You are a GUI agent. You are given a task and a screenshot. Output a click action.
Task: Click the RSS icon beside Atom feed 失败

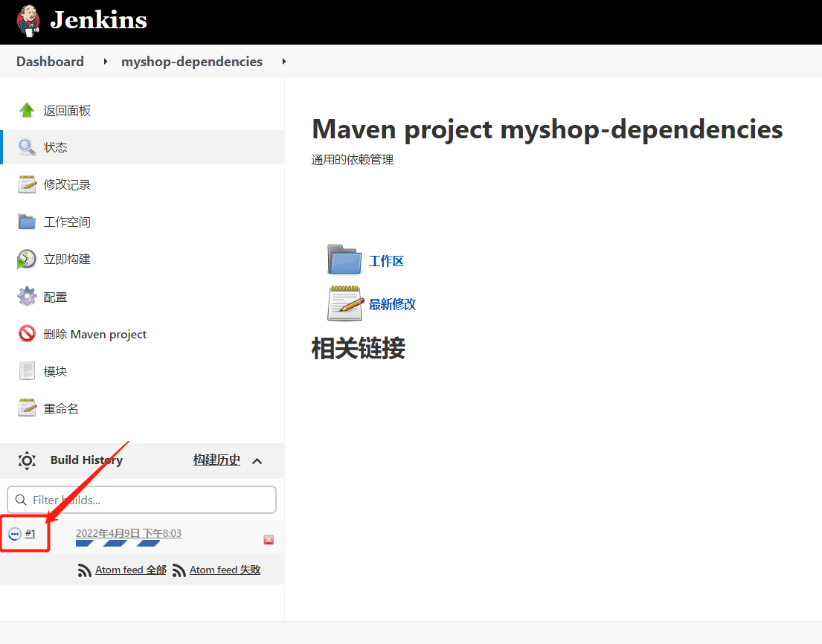(x=179, y=570)
